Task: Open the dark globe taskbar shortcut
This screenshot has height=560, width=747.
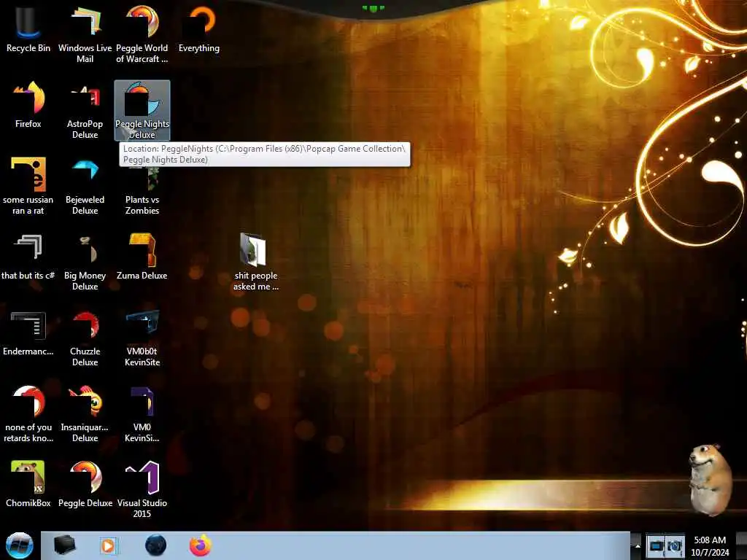Action: click(x=155, y=545)
